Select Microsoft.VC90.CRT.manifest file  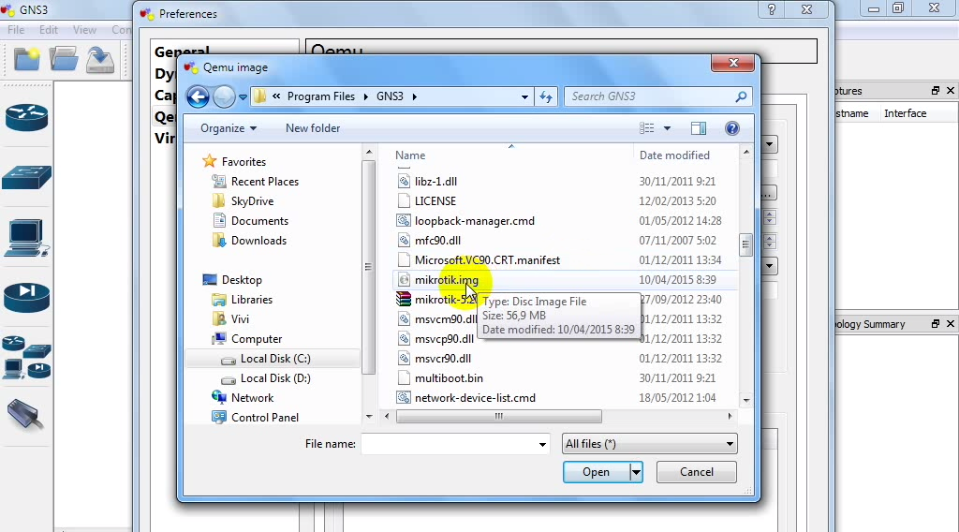(x=487, y=260)
